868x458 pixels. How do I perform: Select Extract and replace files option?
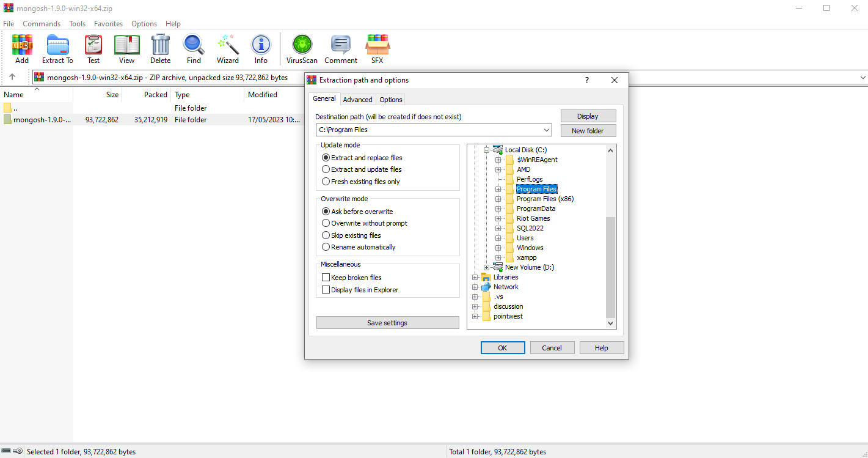pos(326,158)
